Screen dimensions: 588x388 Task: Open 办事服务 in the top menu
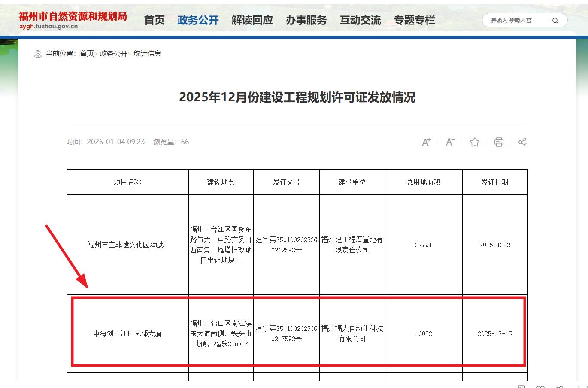(x=306, y=20)
